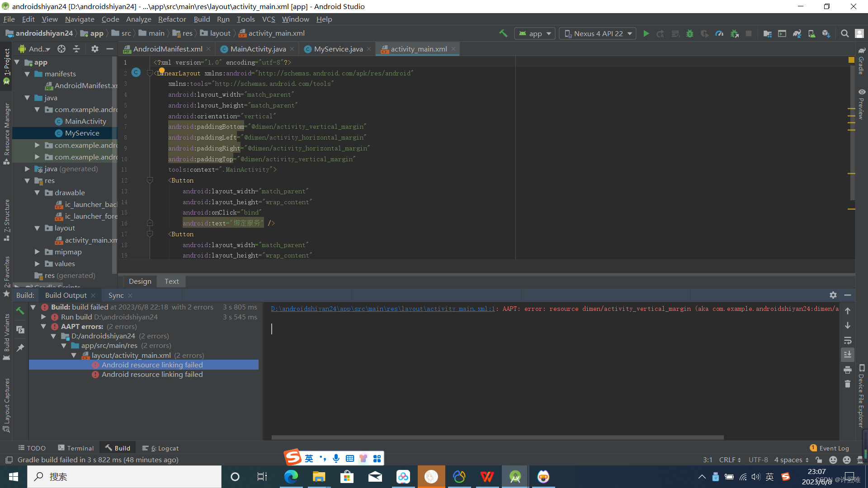Viewport: 868px width, 488px height.
Task: Open the SDK Manager icon
Action: (827, 33)
